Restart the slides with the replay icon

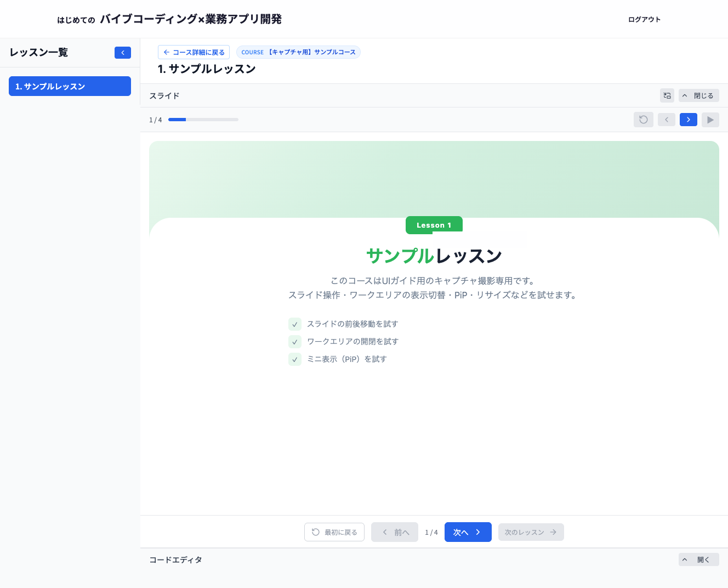(x=644, y=120)
